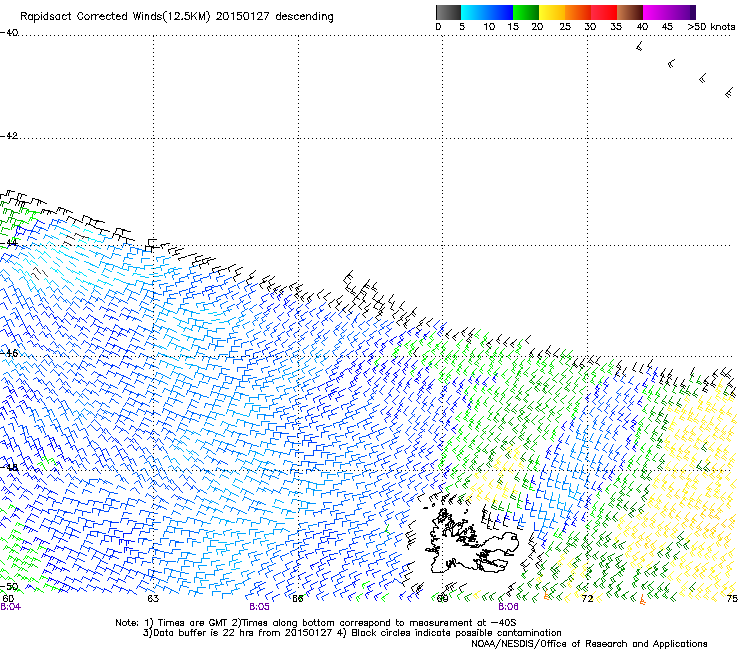The image size is (740, 650).
Task: Click the '-40' latitude label
Action: coord(9,33)
